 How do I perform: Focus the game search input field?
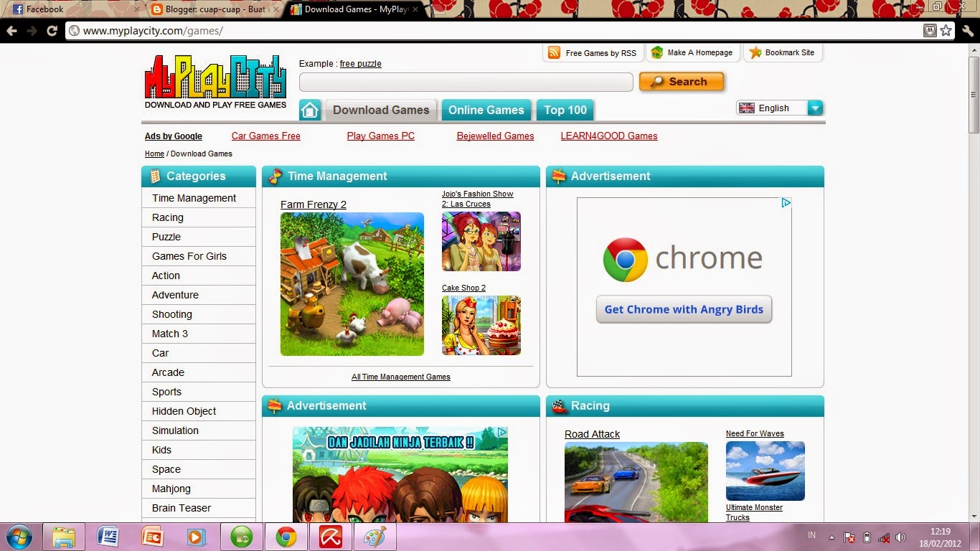pyautogui.click(x=466, y=82)
